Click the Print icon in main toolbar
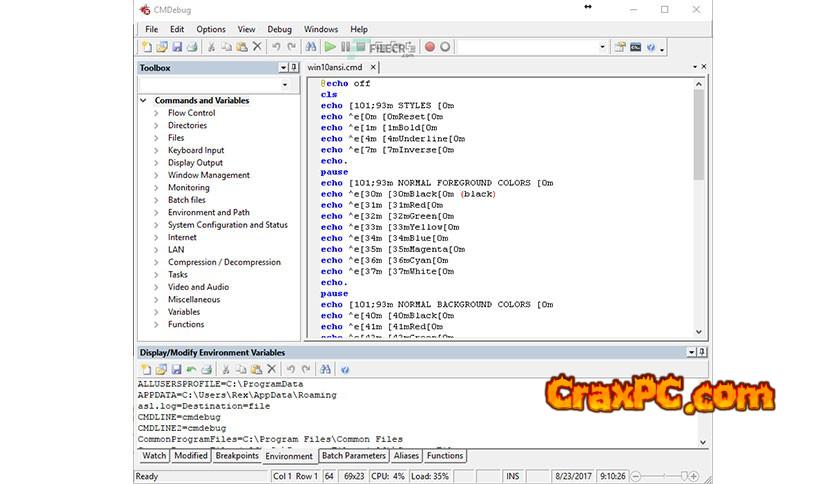 click(192, 47)
